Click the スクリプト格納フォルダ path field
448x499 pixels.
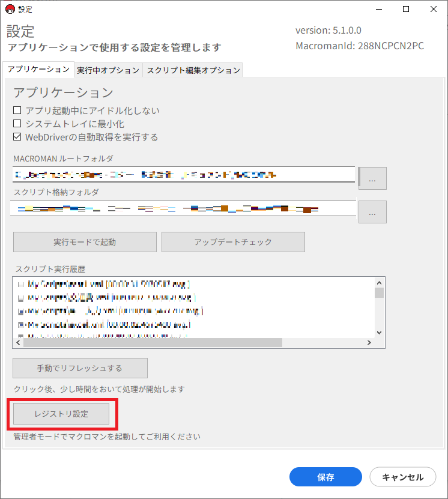coord(183,208)
